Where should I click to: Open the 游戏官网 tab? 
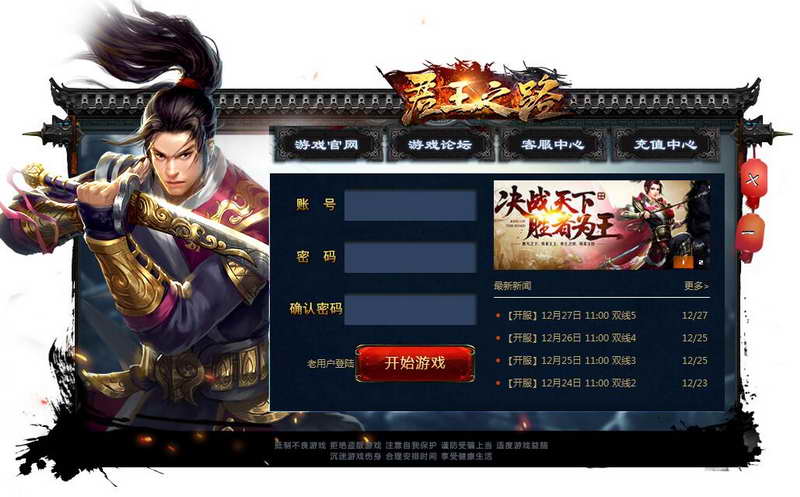point(327,145)
